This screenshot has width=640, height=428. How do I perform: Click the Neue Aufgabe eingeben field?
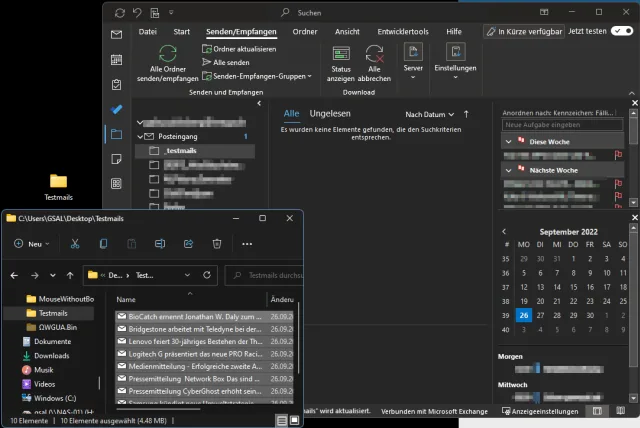[x=563, y=125]
